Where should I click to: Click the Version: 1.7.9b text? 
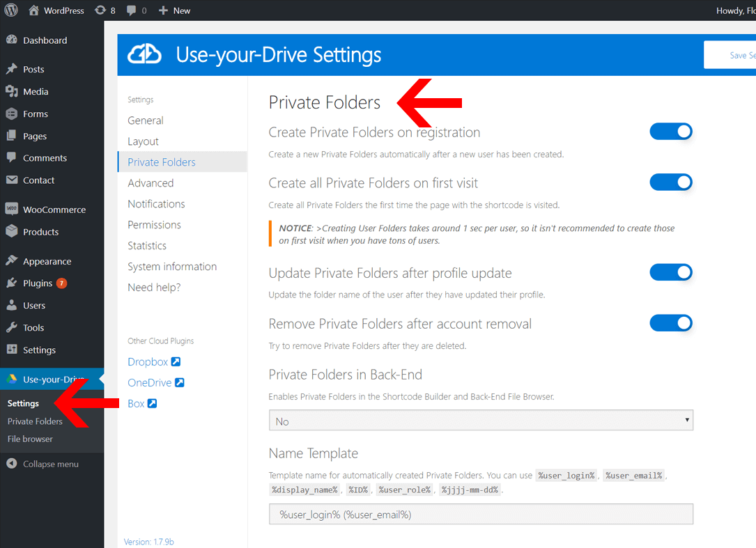(x=148, y=542)
